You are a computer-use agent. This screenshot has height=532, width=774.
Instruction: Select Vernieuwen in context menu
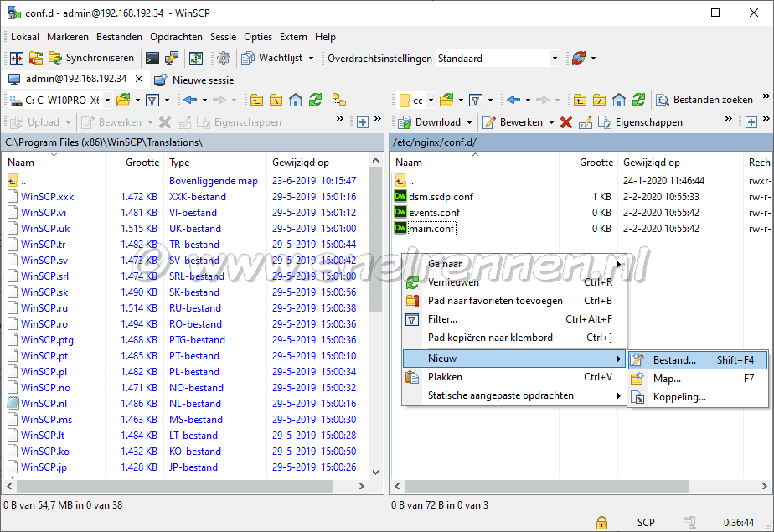(x=514, y=282)
